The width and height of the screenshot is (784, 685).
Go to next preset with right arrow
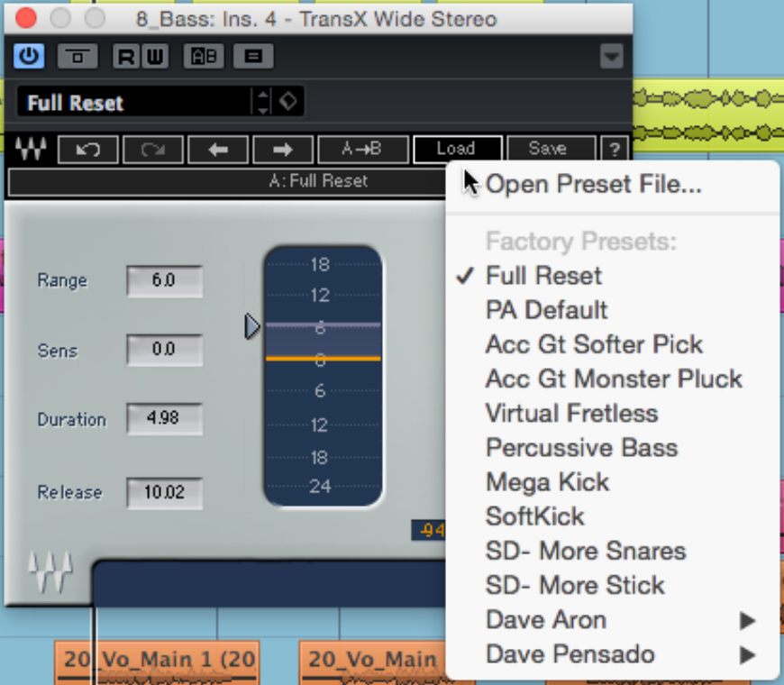pos(283,149)
